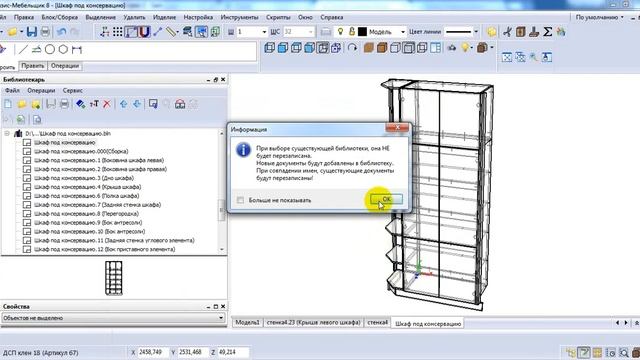Select the circle drawing tool

(50, 50)
